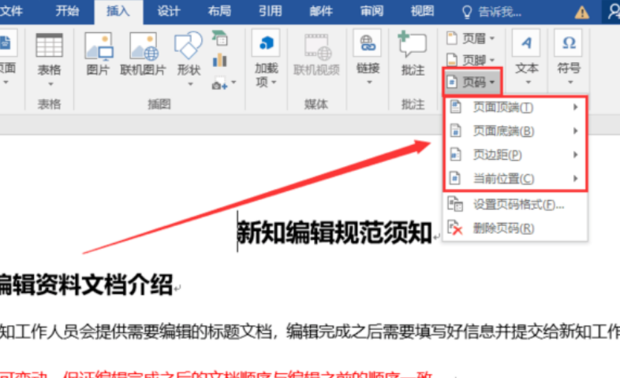Click the yellow warning triangle icon
This screenshot has height=378, width=620.
click(582, 13)
